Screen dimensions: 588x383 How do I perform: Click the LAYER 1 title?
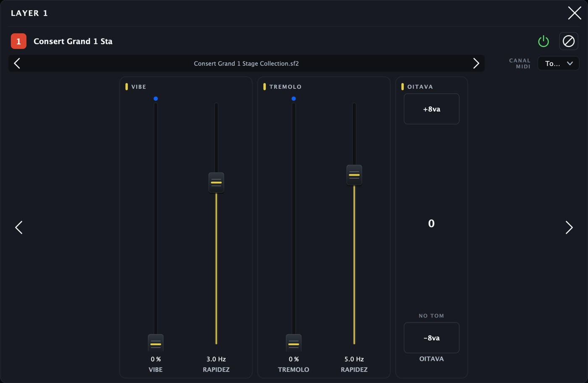29,13
